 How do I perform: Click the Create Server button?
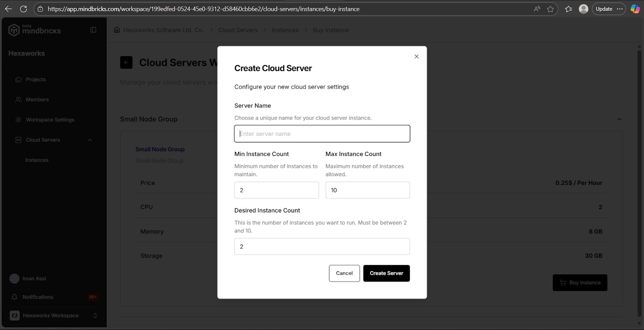pos(386,273)
